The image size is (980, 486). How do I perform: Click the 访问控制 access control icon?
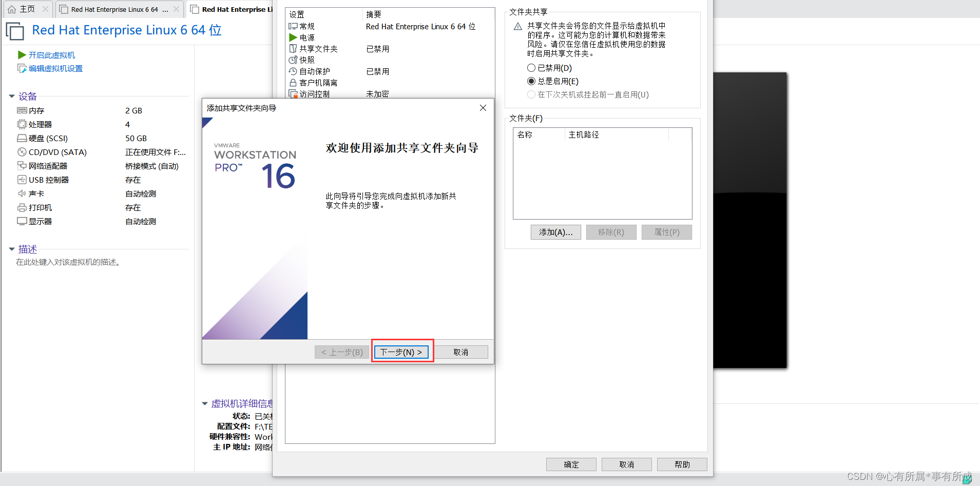coord(293,94)
